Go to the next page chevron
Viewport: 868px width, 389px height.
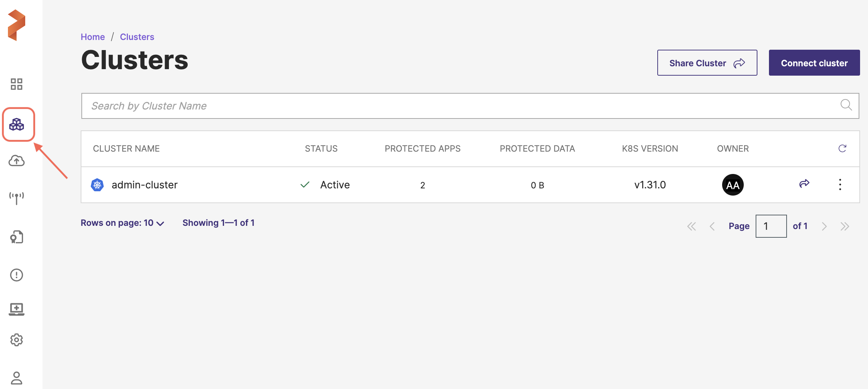click(x=824, y=226)
